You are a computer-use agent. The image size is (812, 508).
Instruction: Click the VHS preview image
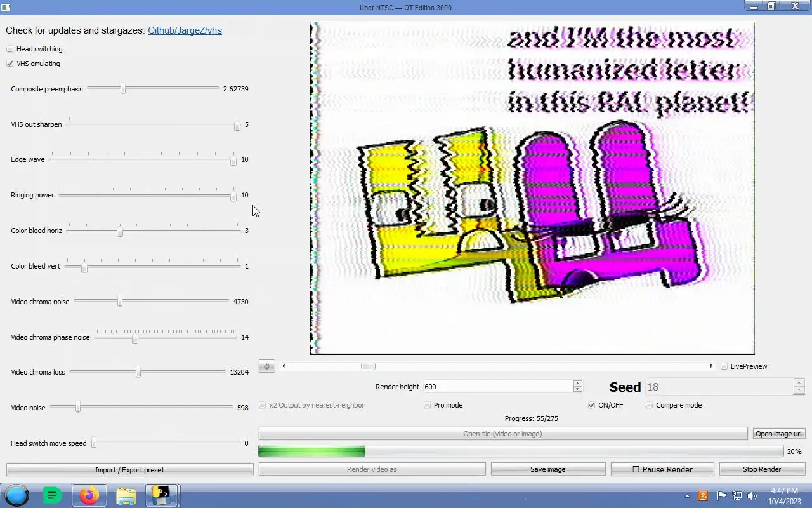point(532,189)
